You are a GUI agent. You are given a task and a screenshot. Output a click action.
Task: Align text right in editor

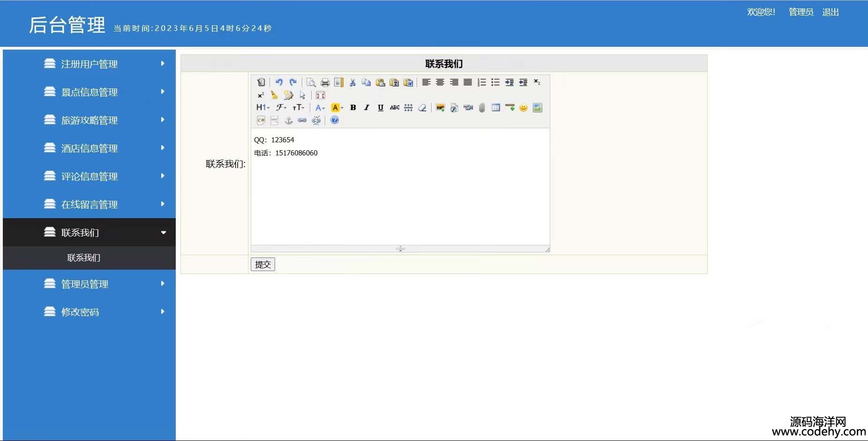click(454, 82)
